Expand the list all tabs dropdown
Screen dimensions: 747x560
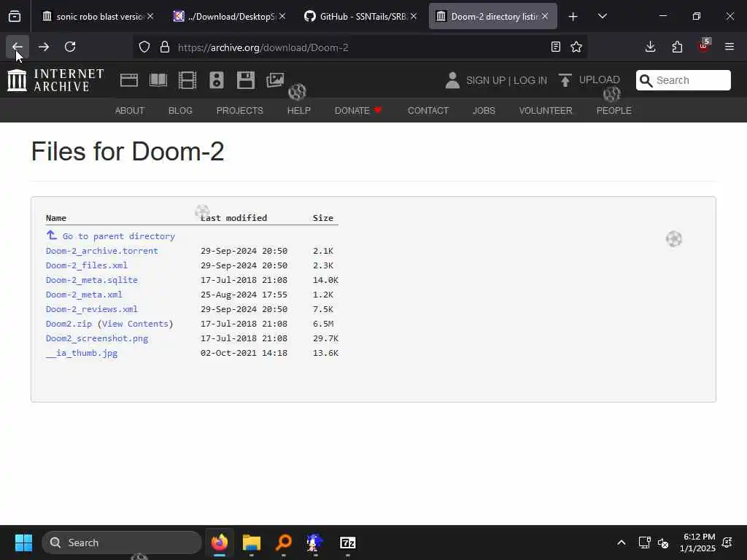click(x=603, y=17)
